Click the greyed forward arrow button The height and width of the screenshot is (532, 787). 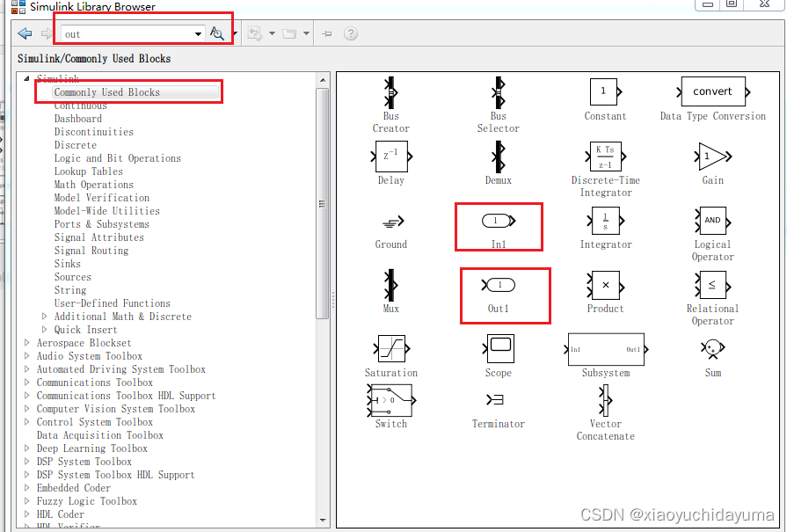pos(47,33)
